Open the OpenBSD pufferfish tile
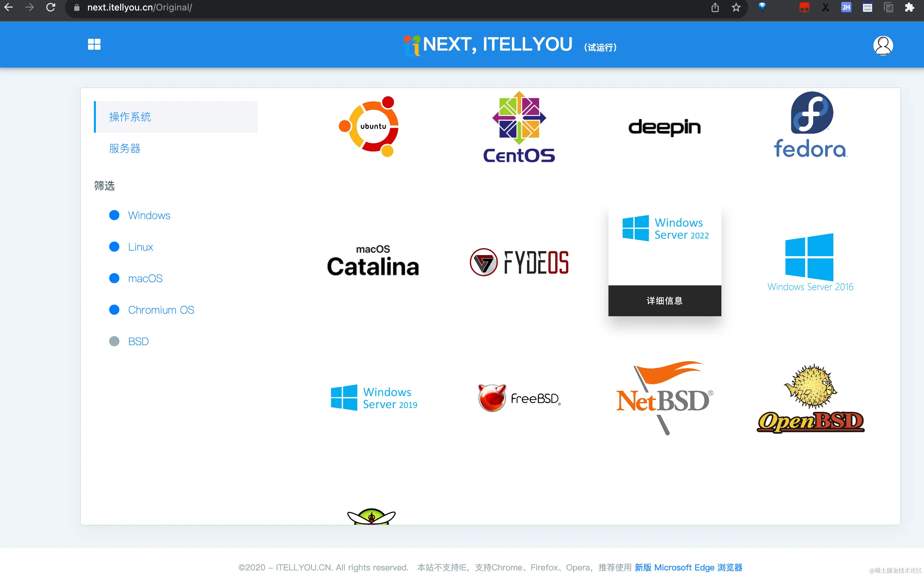 (x=810, y=398)
